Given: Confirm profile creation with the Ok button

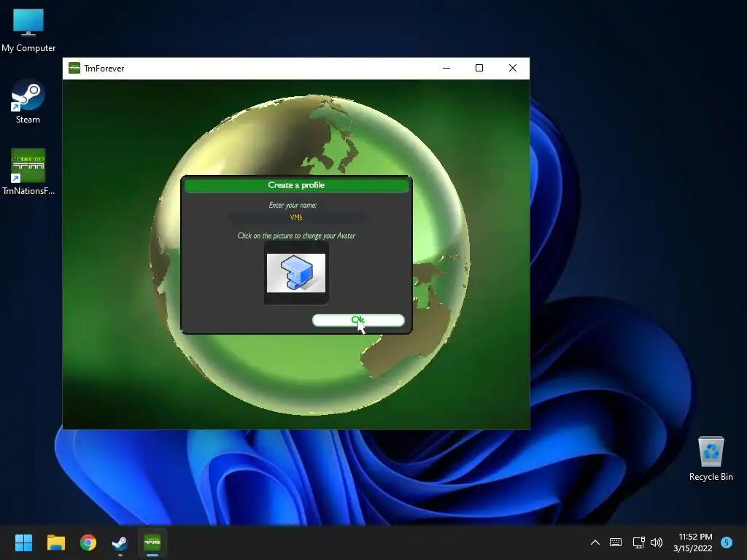Looking at the screenshot, I should 358,321.
